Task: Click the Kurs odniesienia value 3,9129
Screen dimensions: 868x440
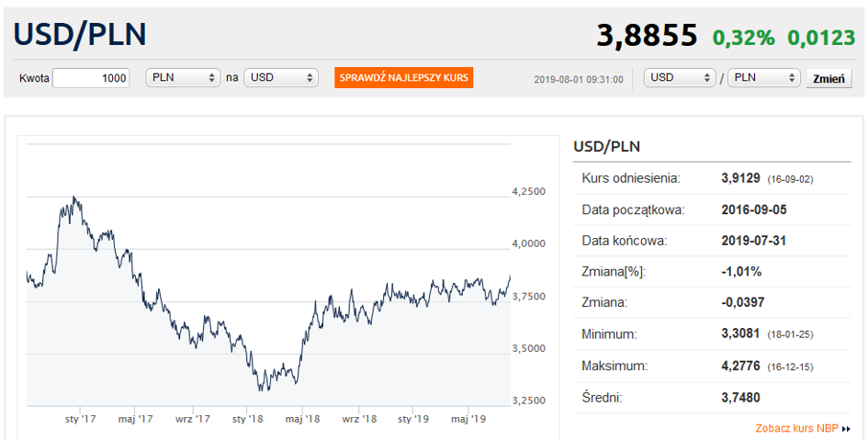Action: point(740,178)
